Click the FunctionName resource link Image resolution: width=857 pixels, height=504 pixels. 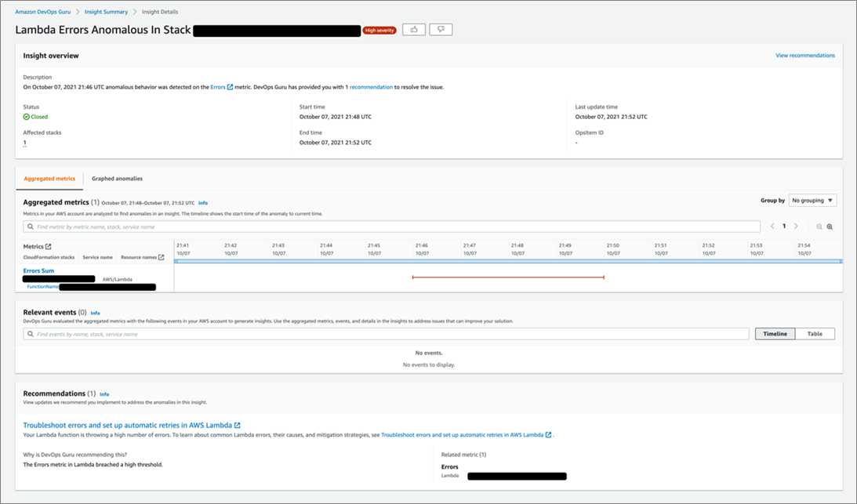point(42,286)
